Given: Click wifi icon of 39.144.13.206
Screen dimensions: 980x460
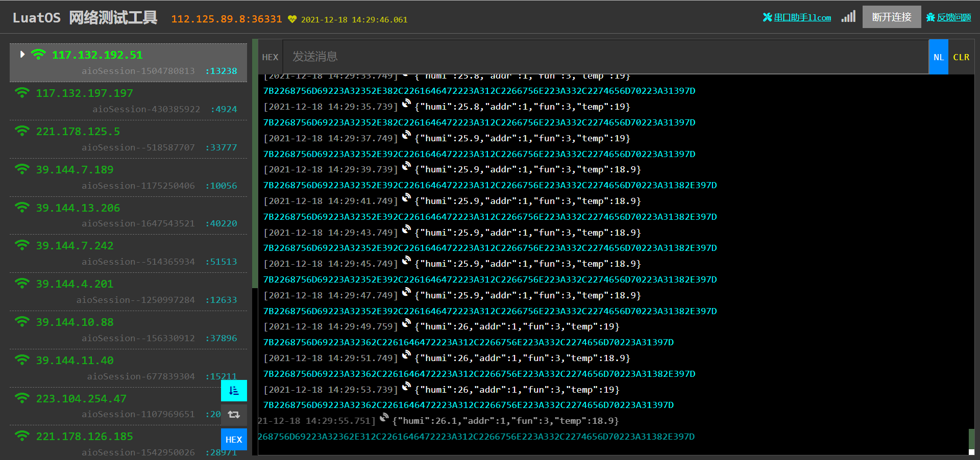Looking at the screenshot, I should pos(22,208).
